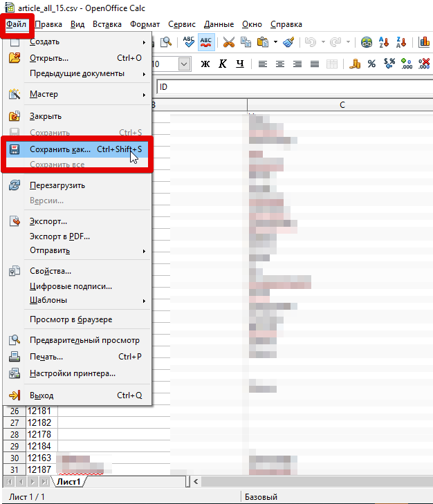
Task: Open the Undo history dropdown arrow
Action: coord(323,41)
